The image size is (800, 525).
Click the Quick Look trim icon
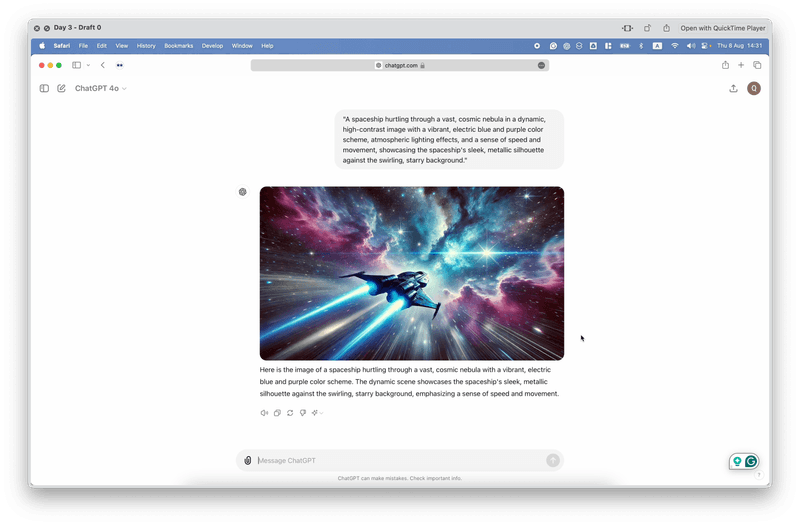628,28
